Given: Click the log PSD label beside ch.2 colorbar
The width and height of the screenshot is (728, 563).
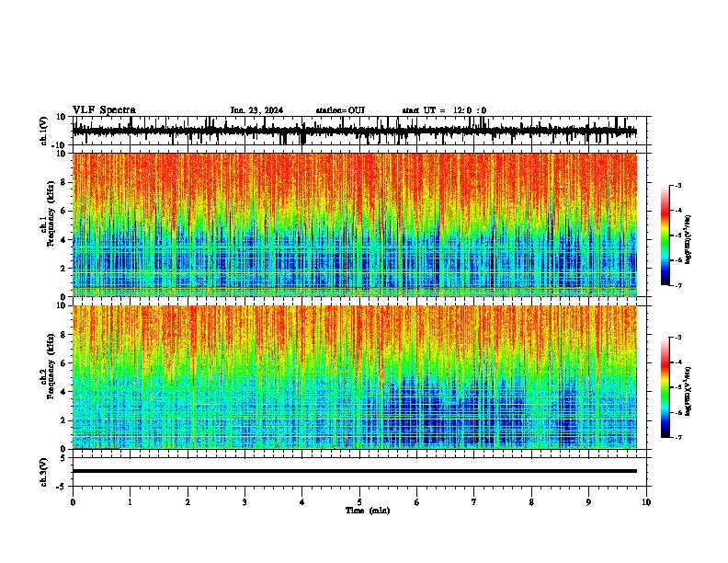Looking at the screenshot, I should coord(688,391).
